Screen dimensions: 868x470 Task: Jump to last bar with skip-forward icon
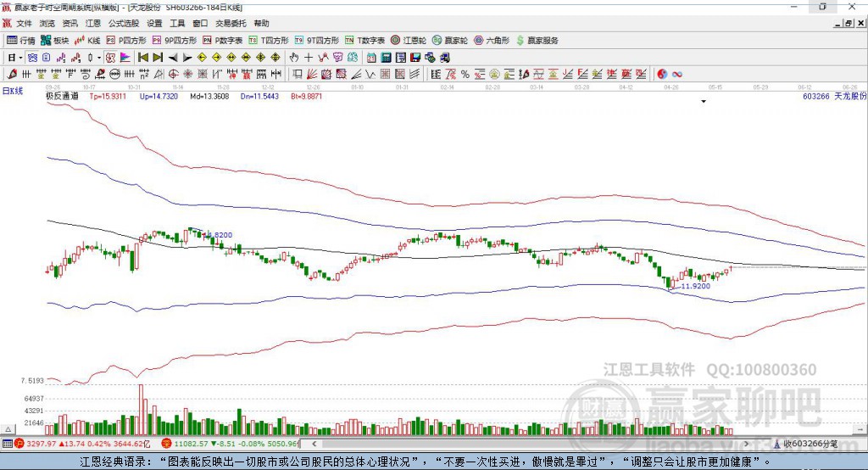[158, 58]
